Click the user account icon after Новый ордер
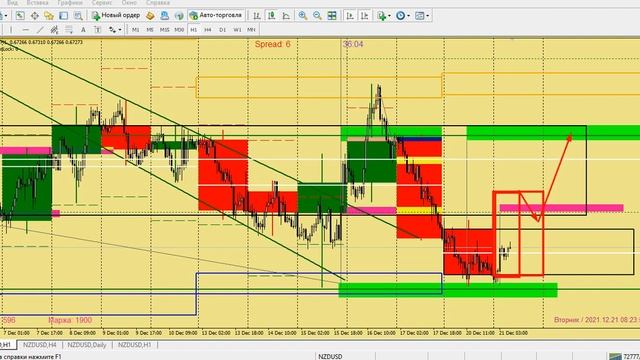 click(x=164, y=16)
